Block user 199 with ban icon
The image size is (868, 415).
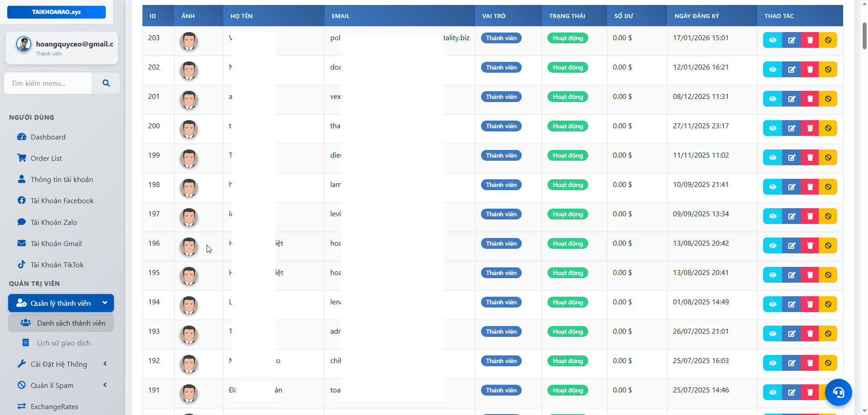pos(828,158)
